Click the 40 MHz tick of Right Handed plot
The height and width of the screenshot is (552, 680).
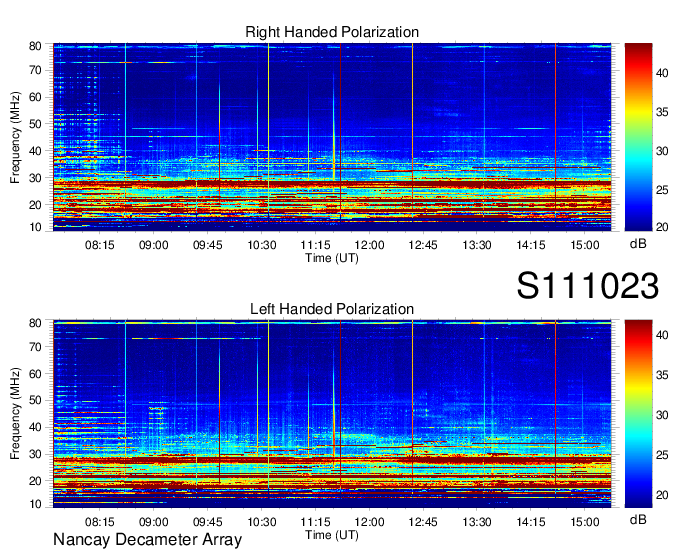coord(35,151)
